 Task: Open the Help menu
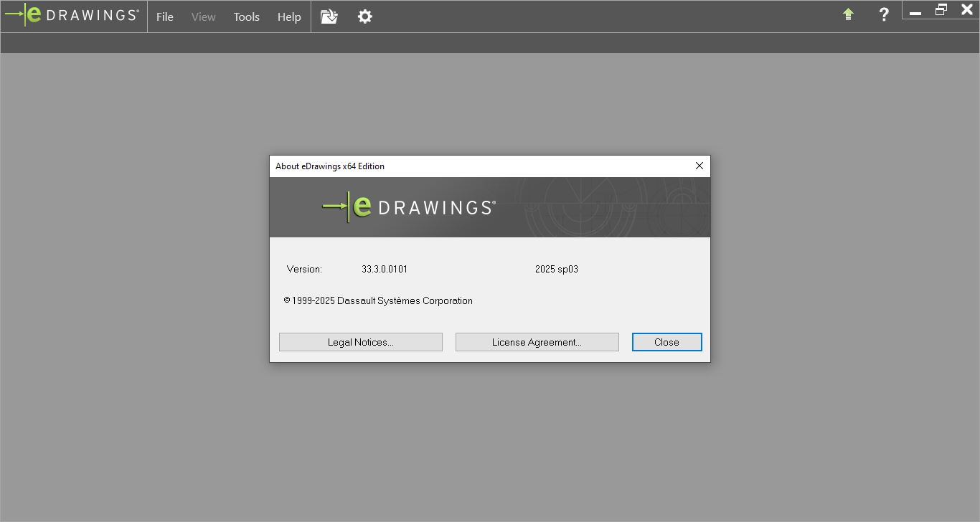coord(289,16)
